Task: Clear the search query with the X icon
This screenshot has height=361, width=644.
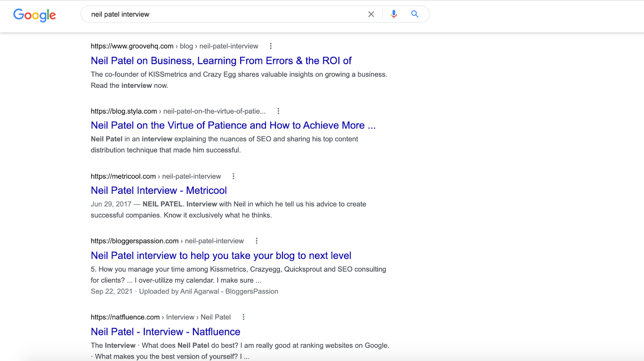Action: pos(371,15)
